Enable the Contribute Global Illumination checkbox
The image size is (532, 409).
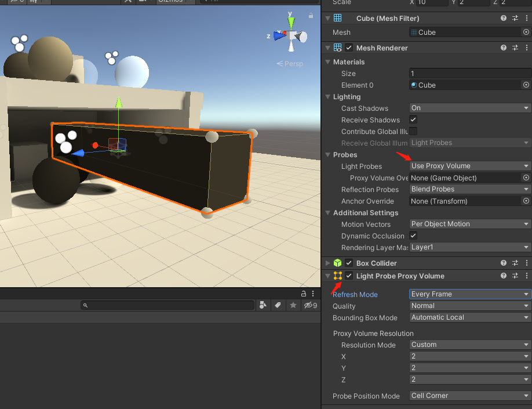pos(413,131)
